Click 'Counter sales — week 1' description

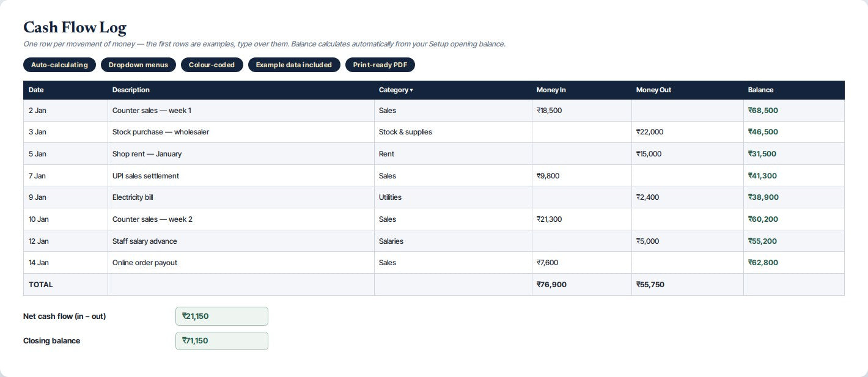coord(152,111)
